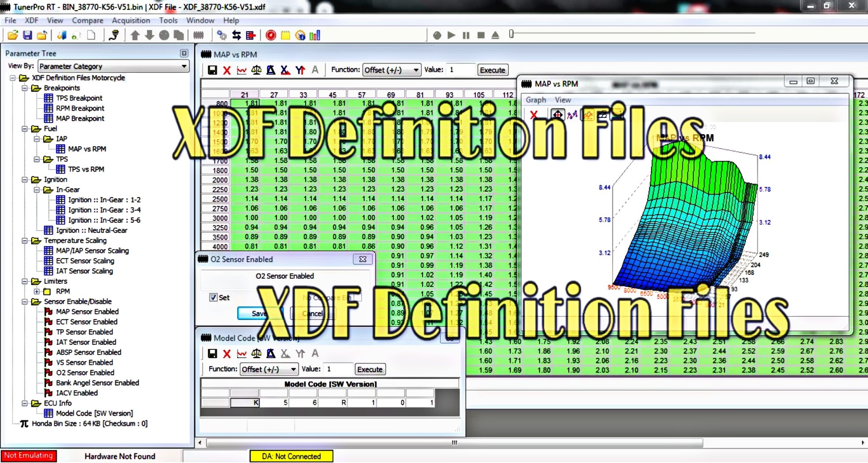Close the Parameter Tree panel
868x463 pixels.
tap(184, 53)
